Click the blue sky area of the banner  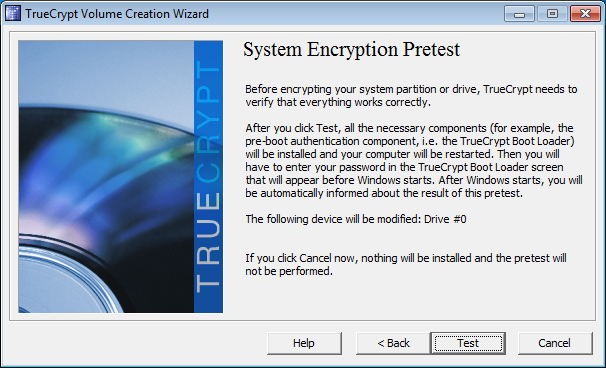[106, 70]
